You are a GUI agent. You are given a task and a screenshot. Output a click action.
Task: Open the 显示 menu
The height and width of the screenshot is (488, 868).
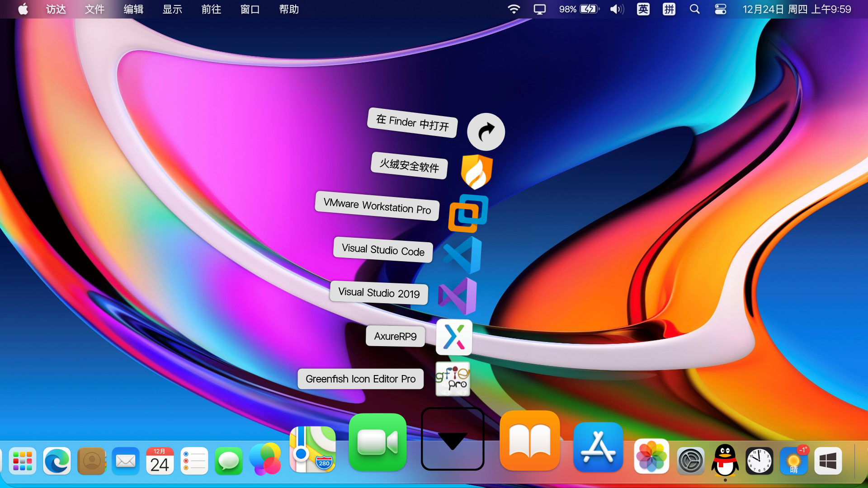pyautogui.click(x=173, y=9)
